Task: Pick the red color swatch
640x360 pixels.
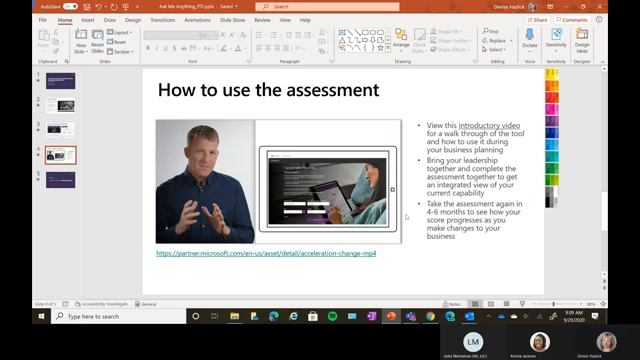Action: 552,98
